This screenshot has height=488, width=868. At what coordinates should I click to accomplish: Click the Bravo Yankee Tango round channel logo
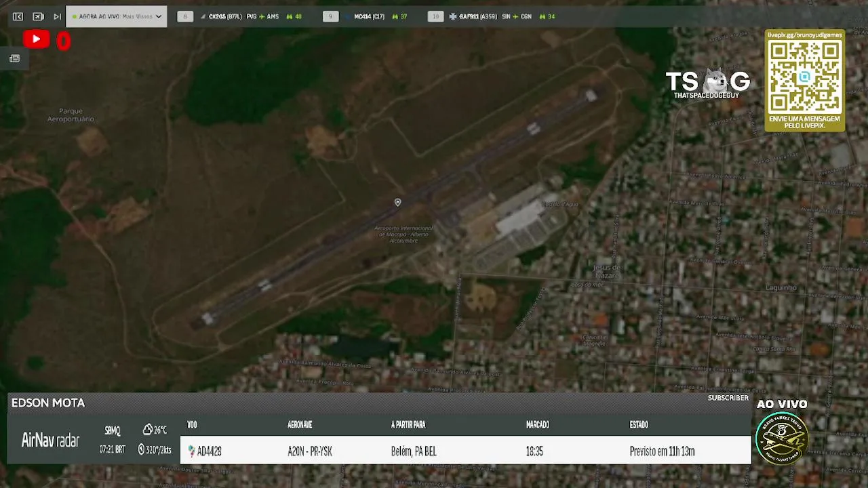782,438
